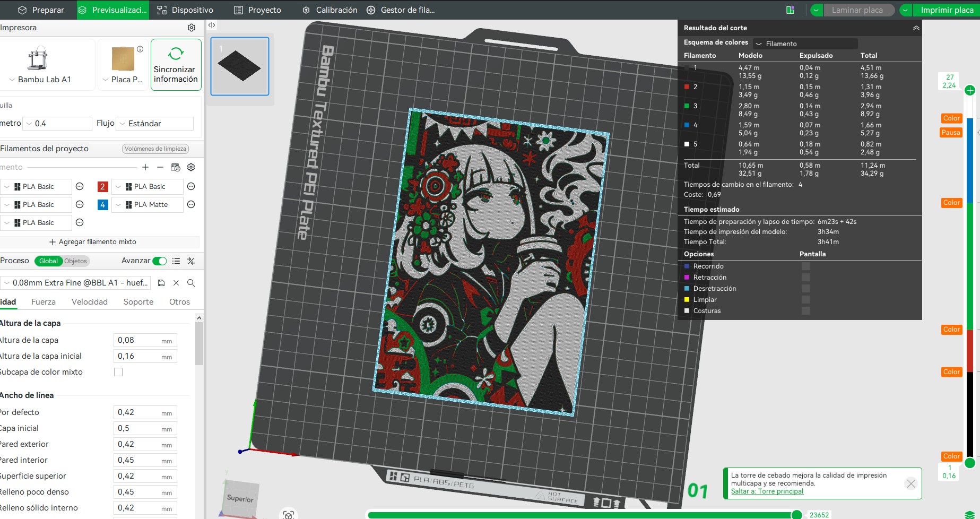This screenshot has height=519, width=980.
Task: Enable Subcapa de color mixto checkbox
Action: click(x=118, y=372)
